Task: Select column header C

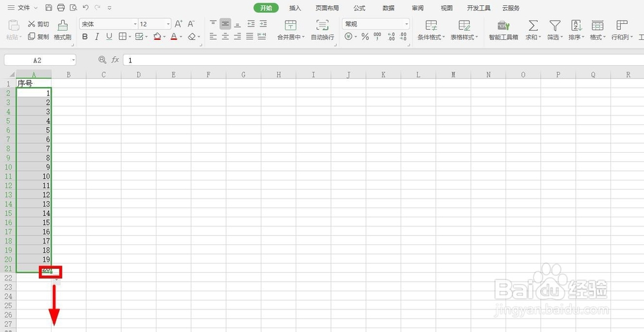Action: [104, 74]
